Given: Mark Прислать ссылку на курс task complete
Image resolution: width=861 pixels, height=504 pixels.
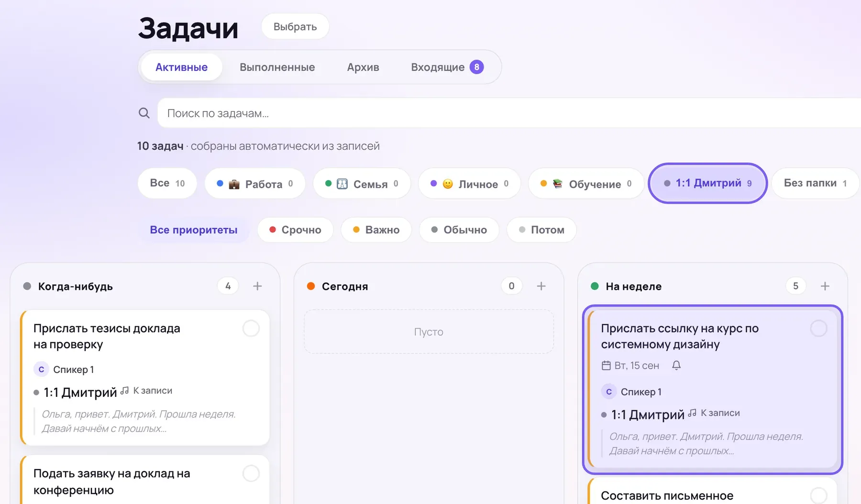Looking at the screenshot, I should coord(818,329).
